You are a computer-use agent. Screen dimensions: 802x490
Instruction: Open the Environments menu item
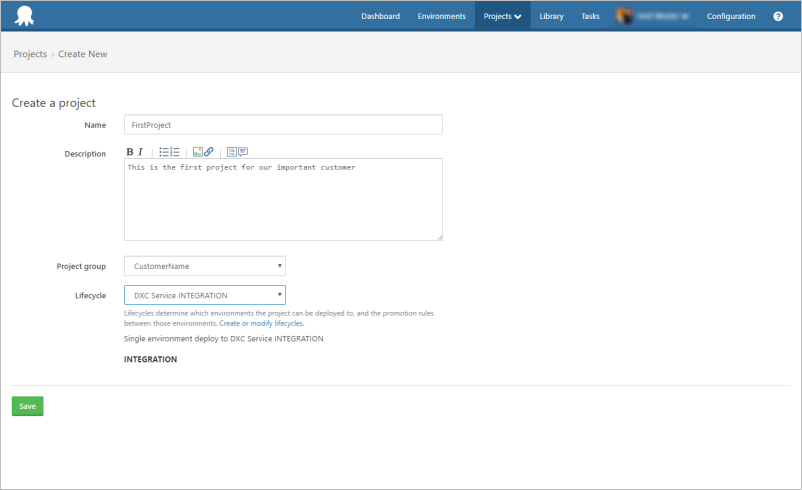441,16
